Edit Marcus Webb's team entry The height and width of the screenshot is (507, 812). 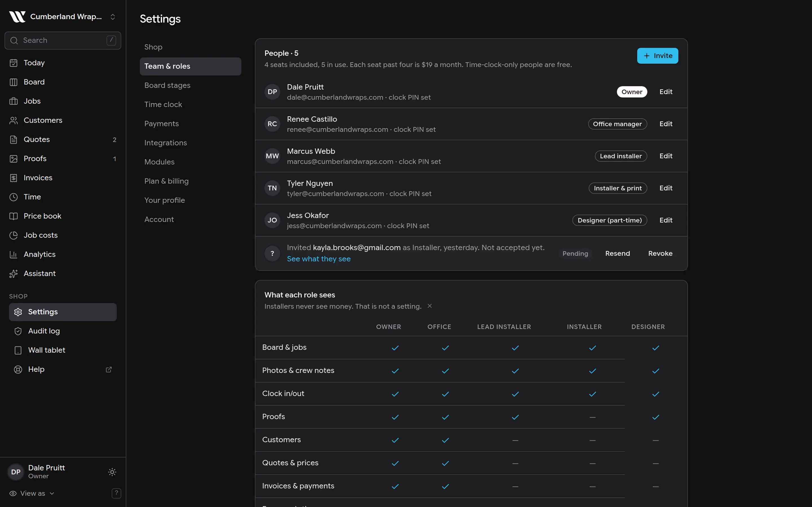[666, 156]
